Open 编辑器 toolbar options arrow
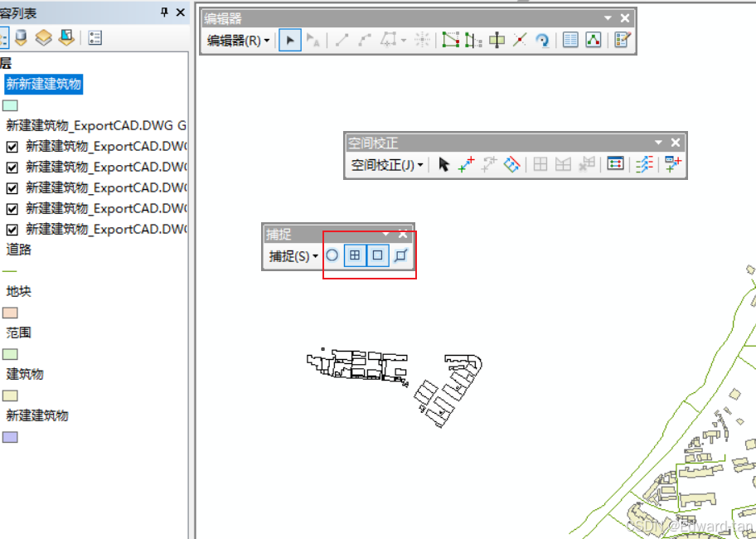 click(x=608, y=18)
